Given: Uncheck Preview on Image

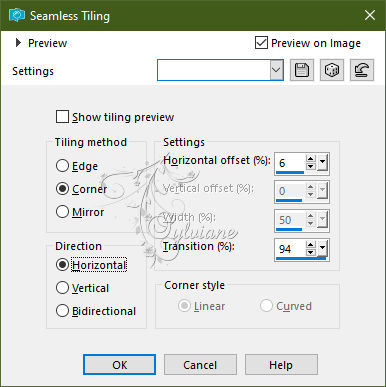Looking at the screenshot, I should (261, 43).
